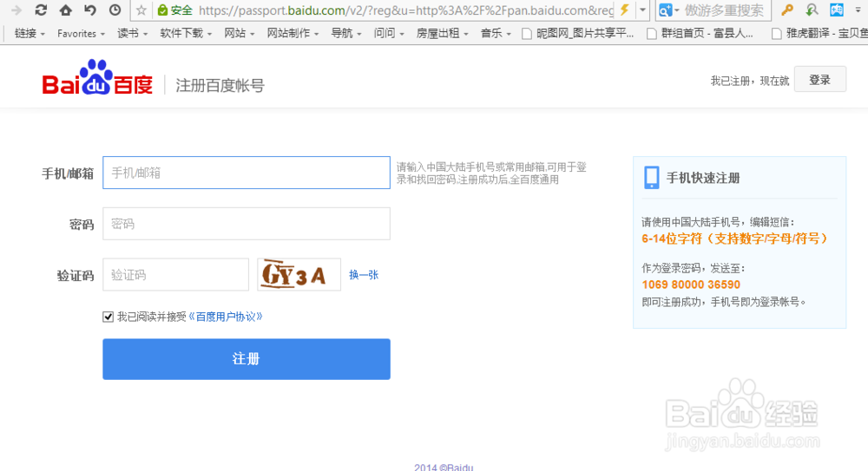Image resolution: width=868 pixels, height=471 pixels.
Task: Click the forward navigation arrow
Action: tap(16, 10)
